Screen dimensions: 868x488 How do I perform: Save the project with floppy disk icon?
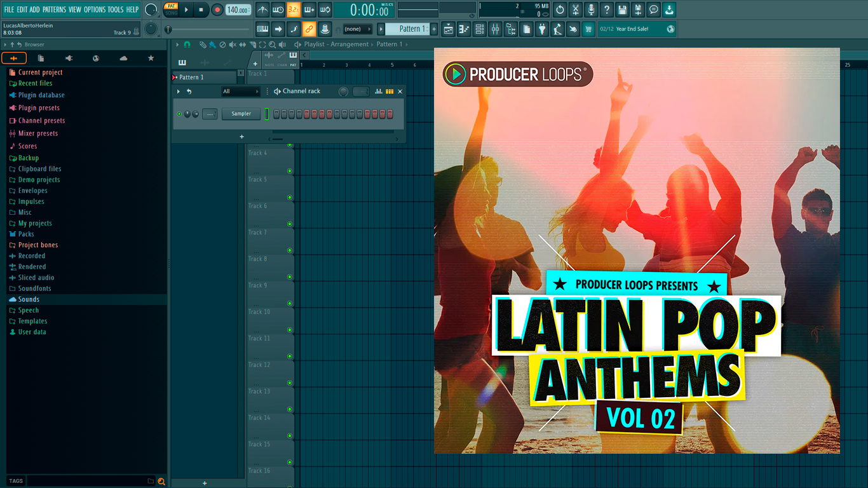pyautogui.click(x=622, y=10)
